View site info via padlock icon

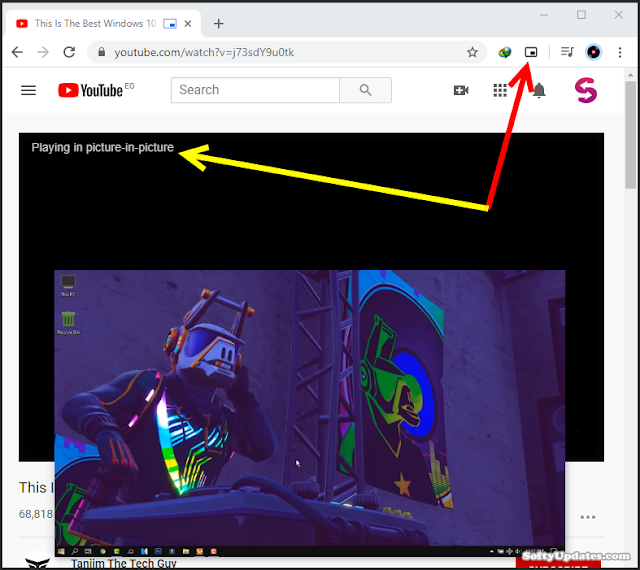[102, 52]
